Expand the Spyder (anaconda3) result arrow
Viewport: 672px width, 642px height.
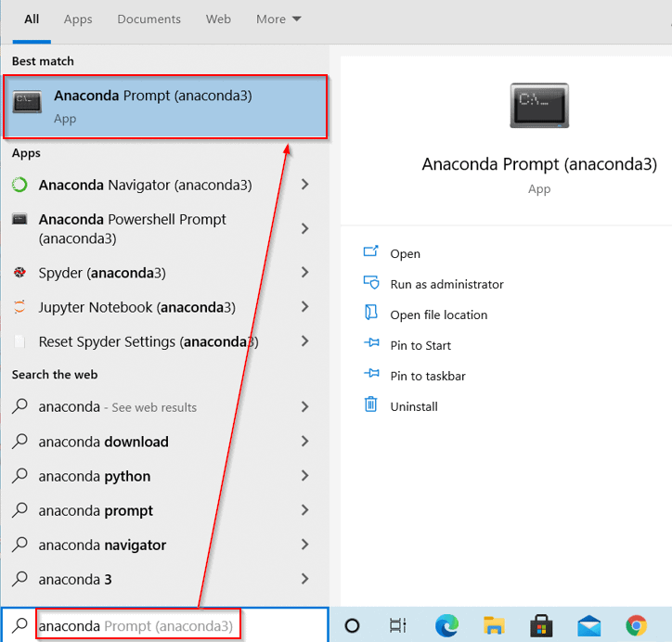click(x=304, y=273)
